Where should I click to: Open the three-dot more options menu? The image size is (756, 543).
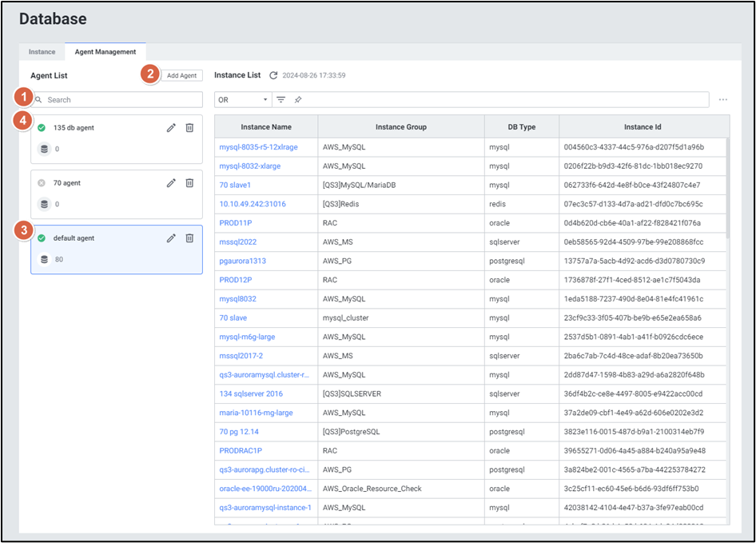[722, 100]
